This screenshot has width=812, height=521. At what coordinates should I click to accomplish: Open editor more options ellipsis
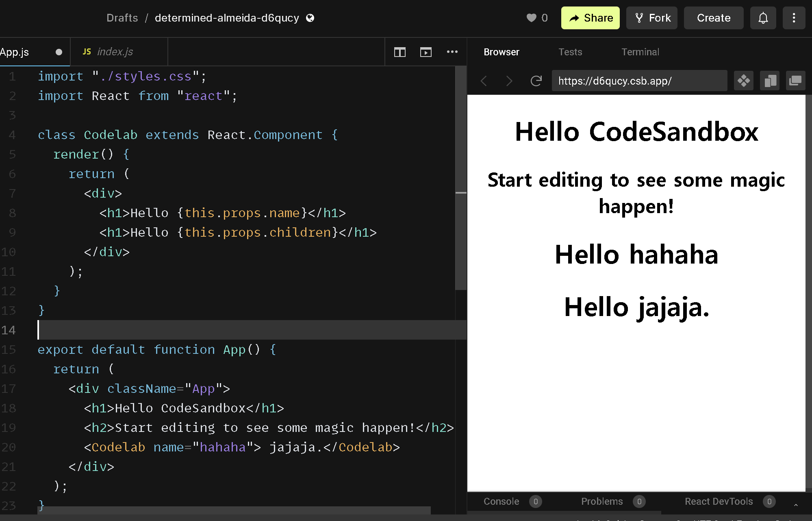point(452,52)
